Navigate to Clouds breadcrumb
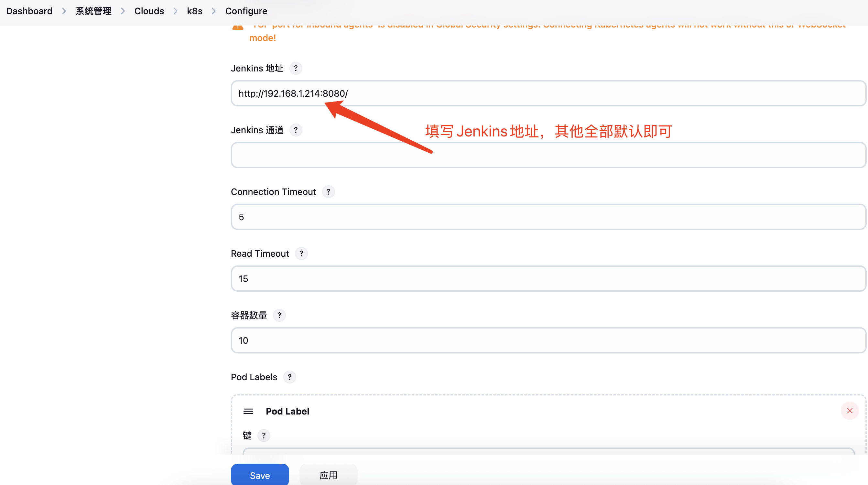The height and width of the screenshot is (485, 868). (x=149, y=11)
